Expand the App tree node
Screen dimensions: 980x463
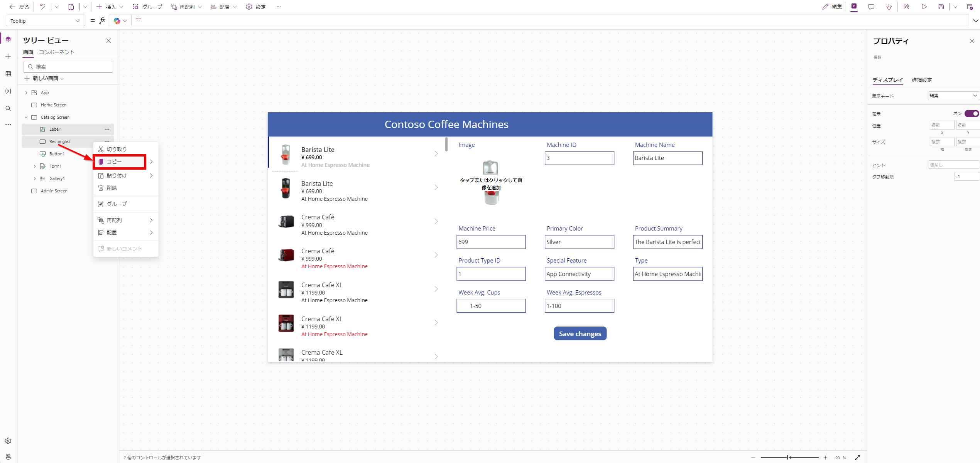pos(26,93)
